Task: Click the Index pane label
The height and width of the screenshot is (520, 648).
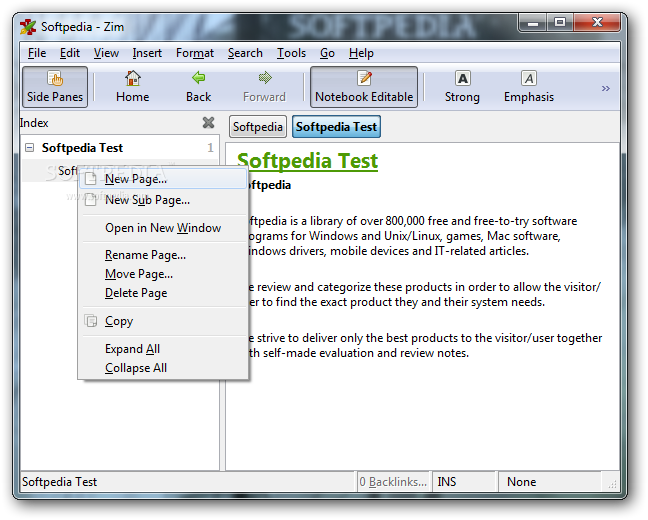Action: (x=34, y=123)
